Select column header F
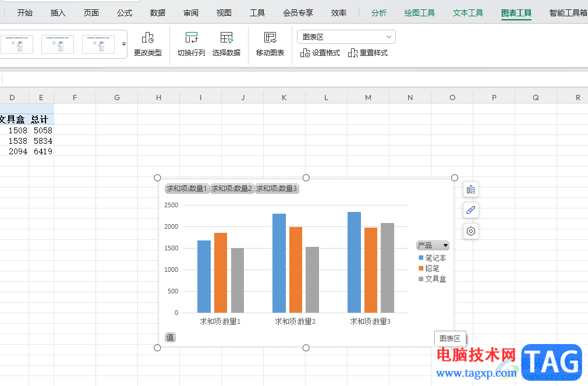 pos(75,98)
